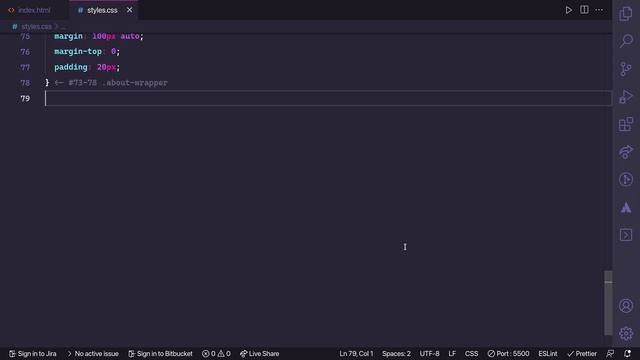Open the Explorer view in activity bar
This screenshot has width=640, height=360.
click(626, 13)
